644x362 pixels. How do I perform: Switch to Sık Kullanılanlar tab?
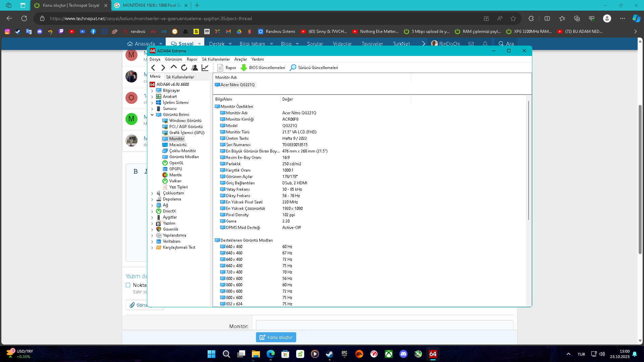(180, 77)
